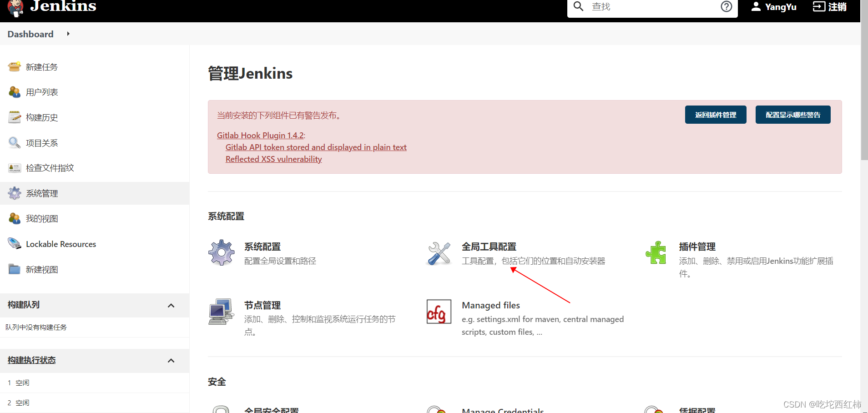Click the 新建任务 icon
This screenshot has height=413, width=868.
coord(15,67)
